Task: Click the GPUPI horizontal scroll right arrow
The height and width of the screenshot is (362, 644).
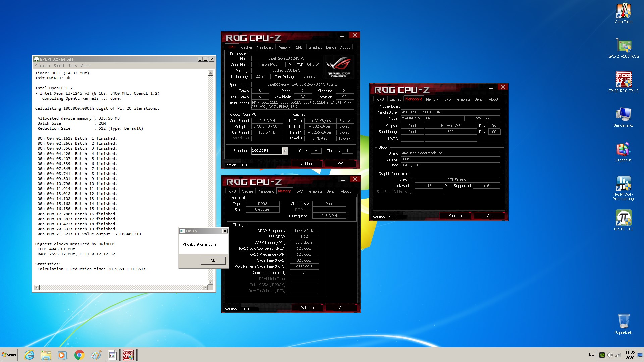Action: tap(205, 288)
